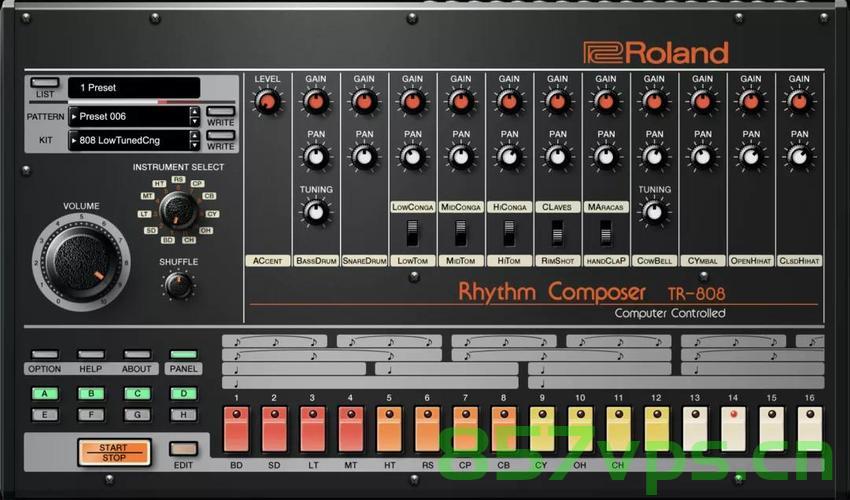Step KIT selector up arrow

point(195,136)
